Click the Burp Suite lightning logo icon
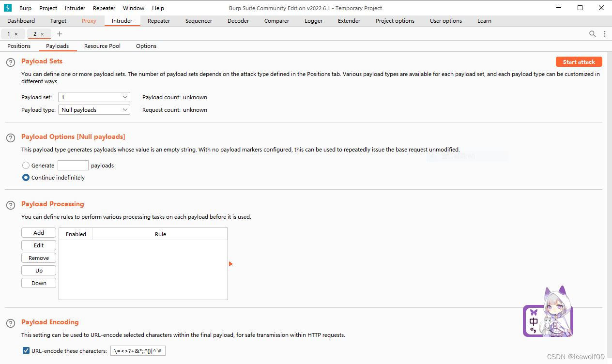Screen dimensions: 612x364 point(7,8)
